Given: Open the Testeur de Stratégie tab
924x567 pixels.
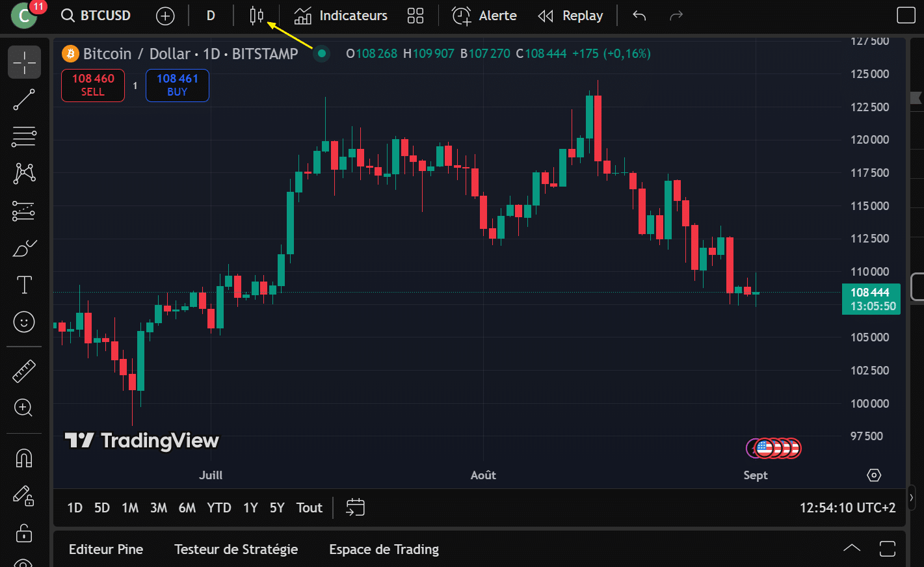Looking at the screenshot, I should point(236,549).
